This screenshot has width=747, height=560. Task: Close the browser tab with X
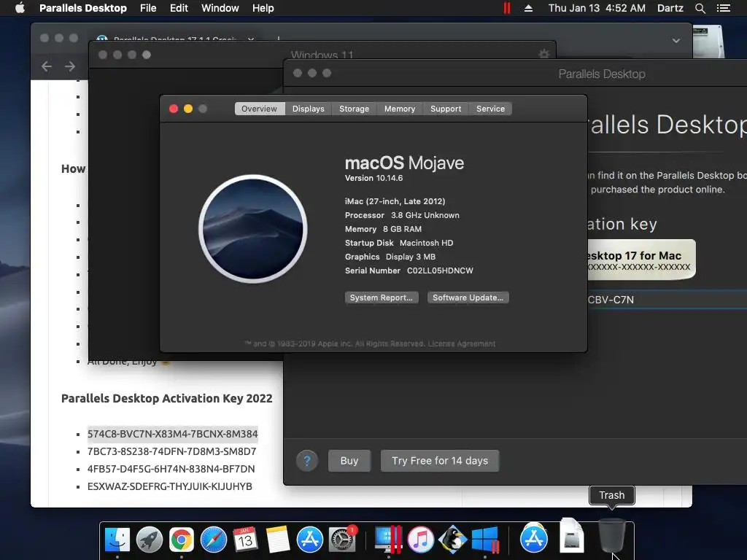coord(251,39)
